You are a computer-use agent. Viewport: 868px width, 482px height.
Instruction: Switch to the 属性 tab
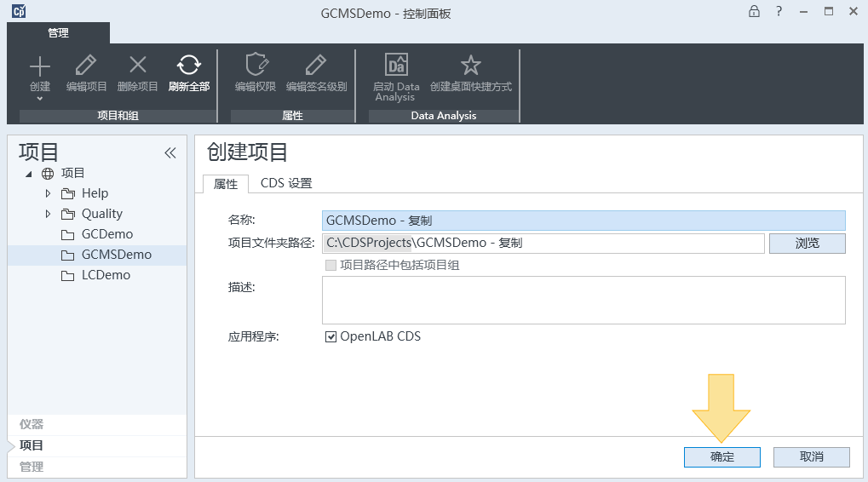click(x=226, y=184)
